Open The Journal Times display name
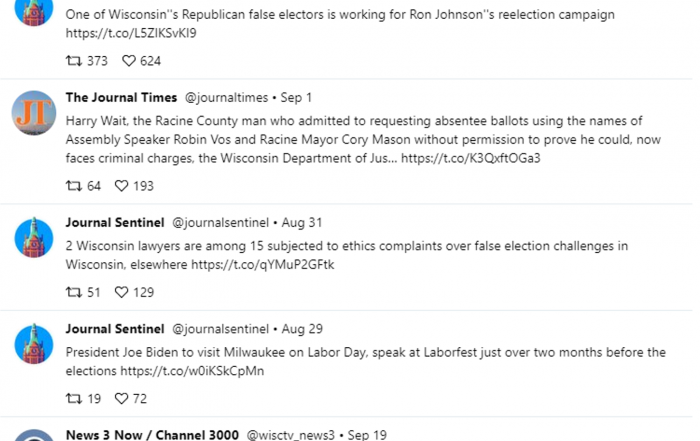The width and height of the screenshot is (700, 441). pyautogui.click(x=121, y=97)
